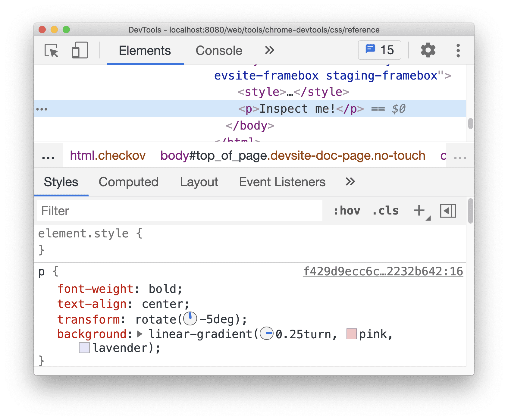The image size is (508, 420).
Task: Toggle the :hov element state panel
Action: point(347,211)
